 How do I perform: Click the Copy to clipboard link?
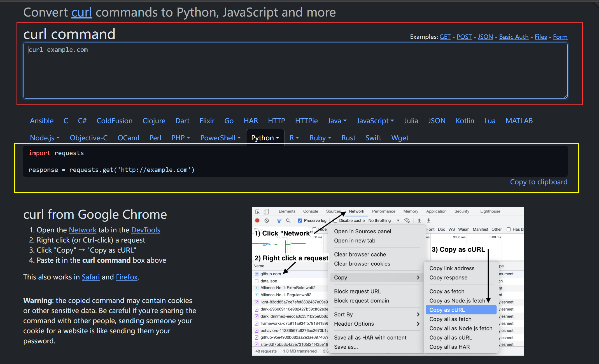pos(539,182)
